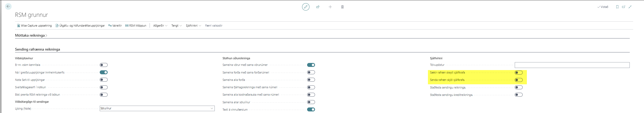Viewport: 644px width, 113px height.
Task: Enable the 'Er nr. vskm kennitala' toggle
Action: (104, 65)
